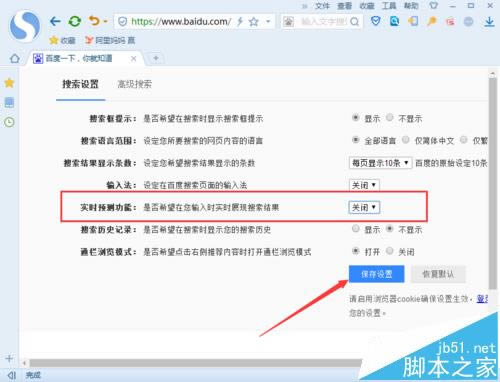500x382 pixels.
Task: Click the 保存设置 button
Action: click(x=377, y=274)
